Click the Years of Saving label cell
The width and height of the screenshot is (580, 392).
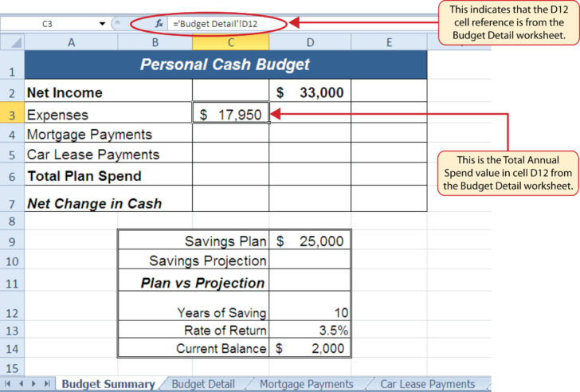click(194, 306)
